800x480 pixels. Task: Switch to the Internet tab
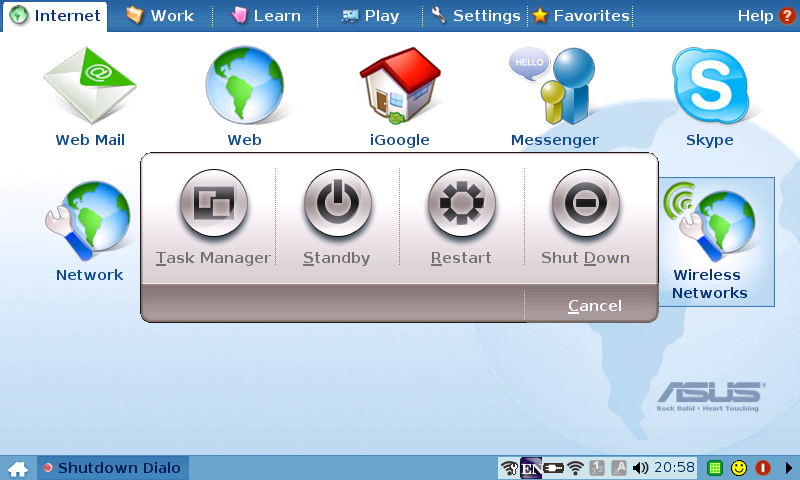(55, 16)
